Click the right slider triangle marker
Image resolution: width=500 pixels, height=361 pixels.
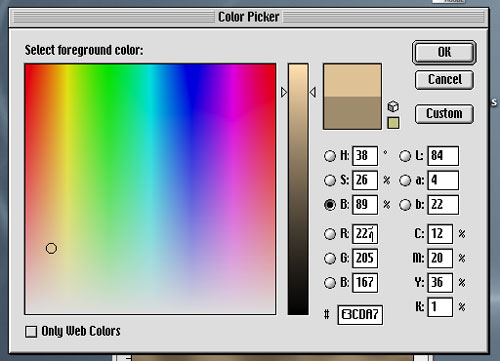313,92
